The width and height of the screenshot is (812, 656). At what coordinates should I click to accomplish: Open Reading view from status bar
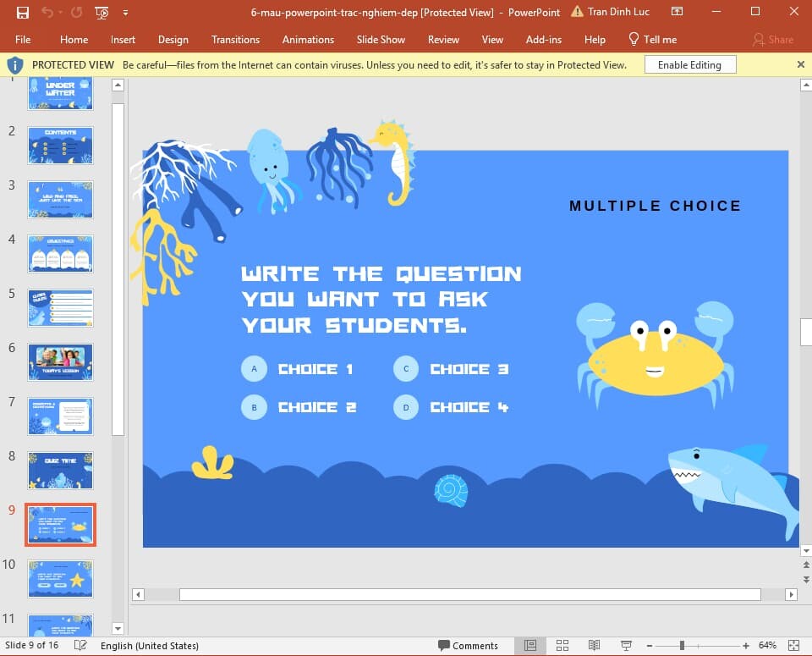[x=594, y=646]
